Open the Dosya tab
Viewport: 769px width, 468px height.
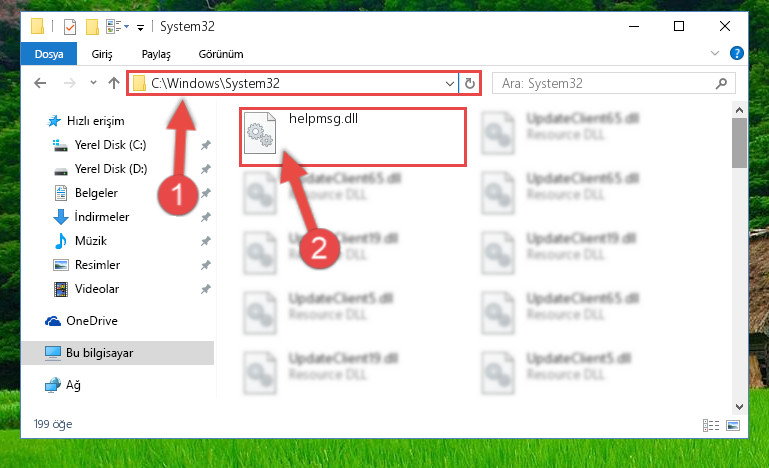click(x=49, y=54)
